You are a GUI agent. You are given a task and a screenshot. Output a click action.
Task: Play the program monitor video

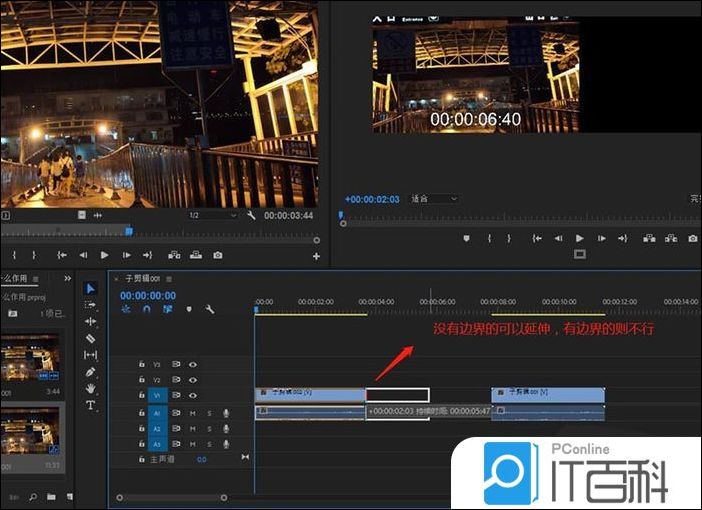coord(579,238)
